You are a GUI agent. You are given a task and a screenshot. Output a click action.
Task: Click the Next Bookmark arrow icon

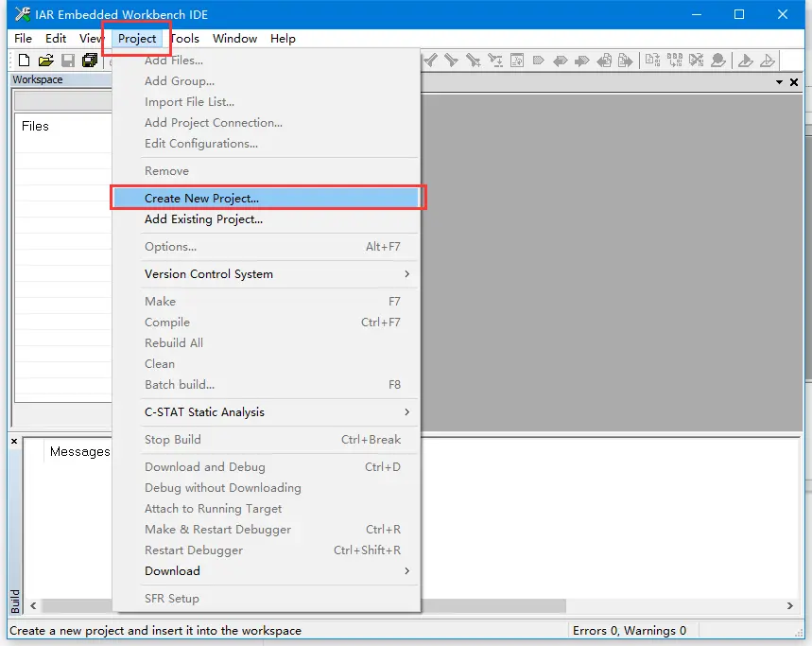(582, 61)
